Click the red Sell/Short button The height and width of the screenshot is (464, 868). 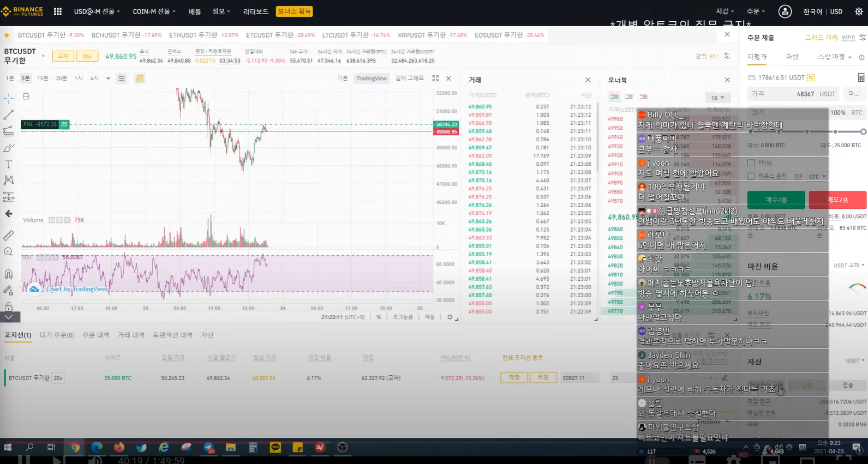tap(837, 200)
